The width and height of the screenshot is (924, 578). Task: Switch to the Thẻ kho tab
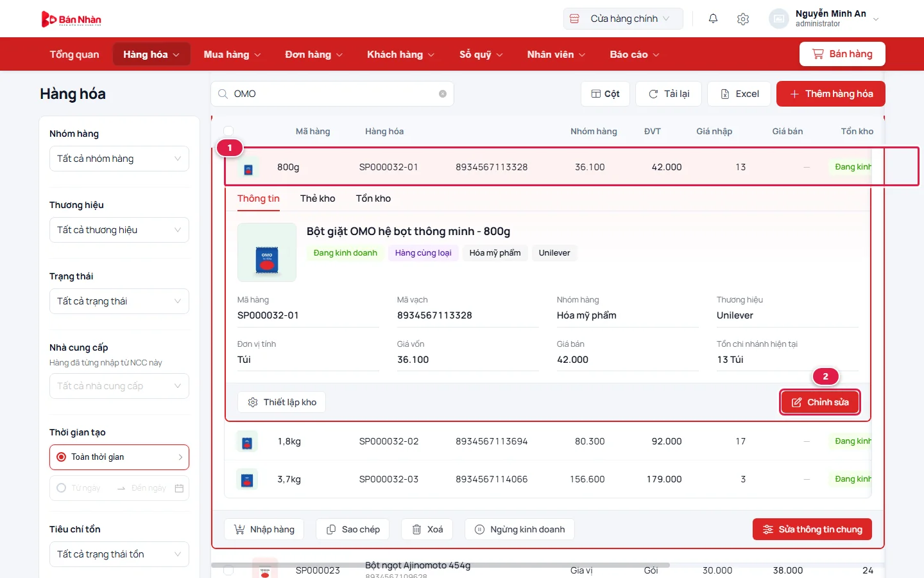(318, 198)
